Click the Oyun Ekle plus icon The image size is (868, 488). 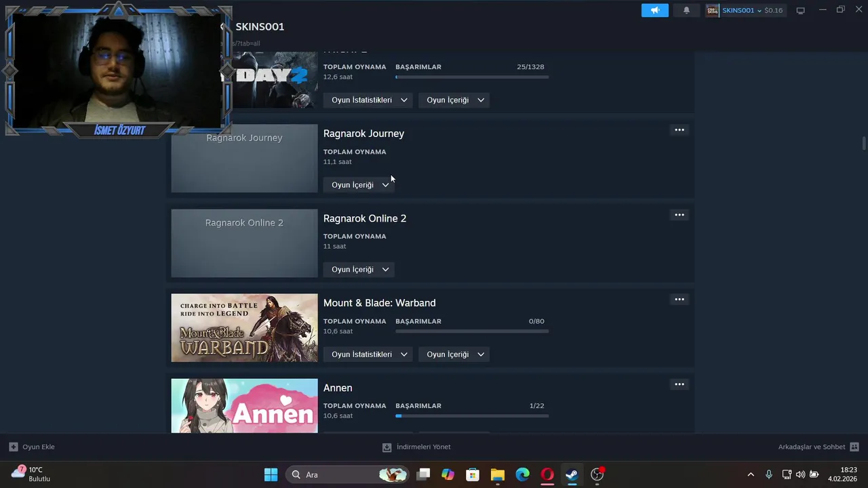click(x=14, y=447)
